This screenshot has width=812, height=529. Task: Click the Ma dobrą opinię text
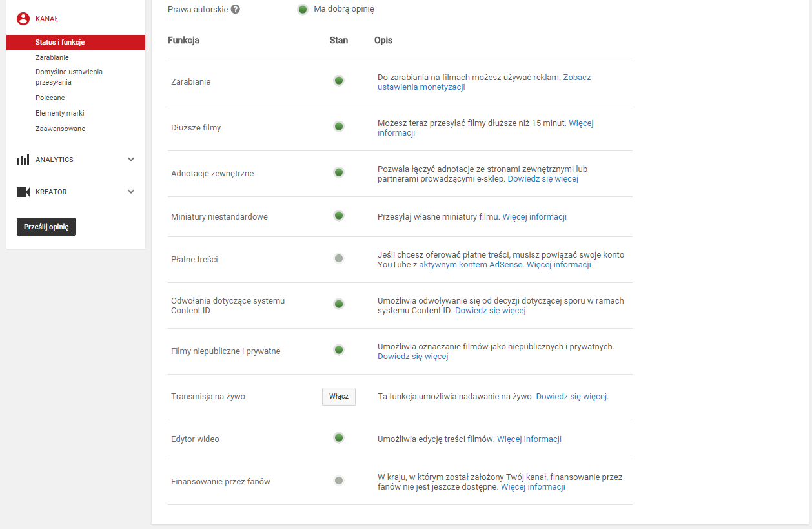tap(344, 9)
